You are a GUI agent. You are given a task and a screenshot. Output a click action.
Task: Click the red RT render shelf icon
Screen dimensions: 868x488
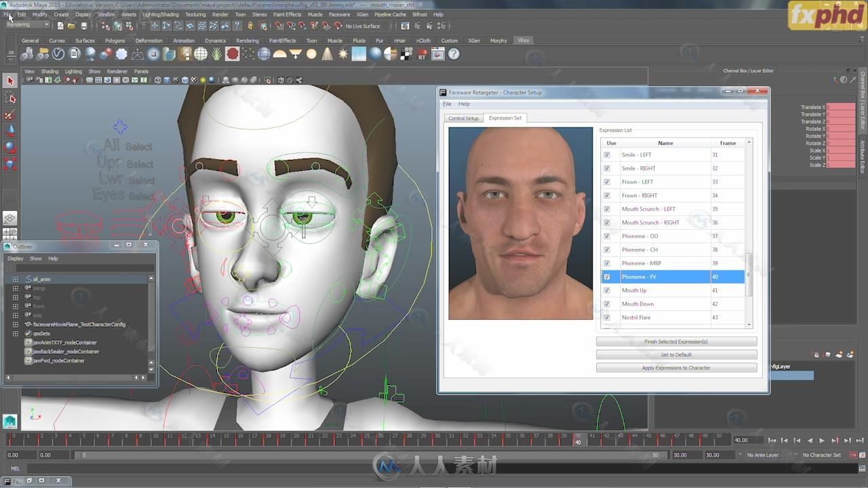pos(422,54)
